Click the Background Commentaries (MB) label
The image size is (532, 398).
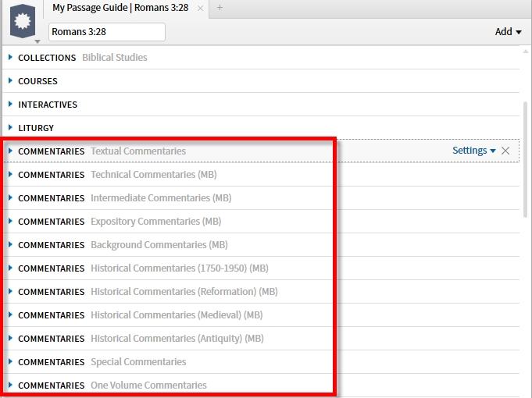click(x=159, y=244)
